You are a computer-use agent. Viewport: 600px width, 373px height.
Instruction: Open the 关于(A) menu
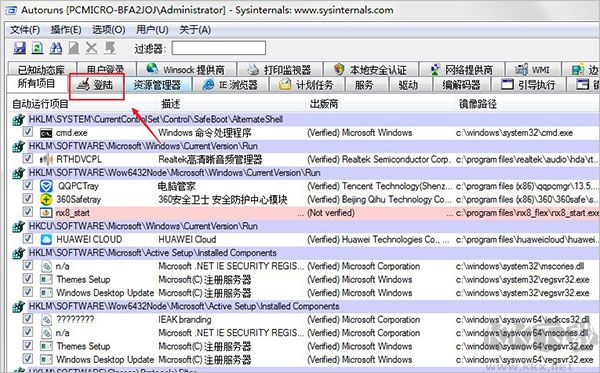pos(195,30)
